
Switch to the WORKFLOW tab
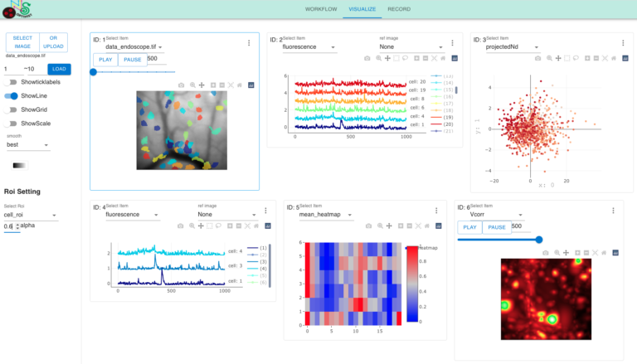(x=321, y=9)
